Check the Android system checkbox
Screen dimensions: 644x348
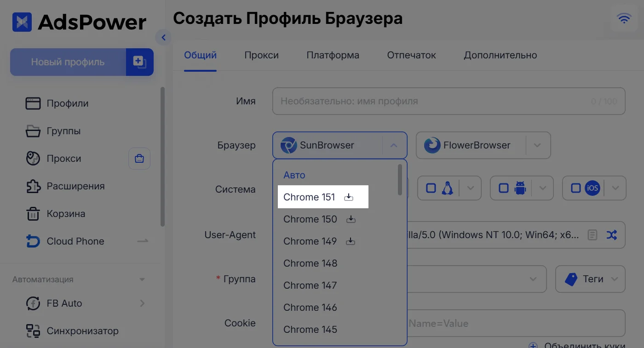(x=504, y=188)
